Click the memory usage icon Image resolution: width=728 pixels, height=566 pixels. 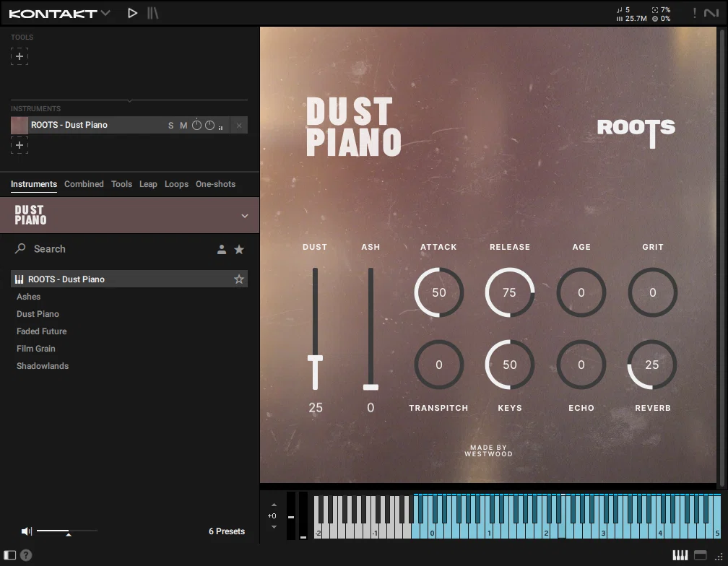point(620,19)
